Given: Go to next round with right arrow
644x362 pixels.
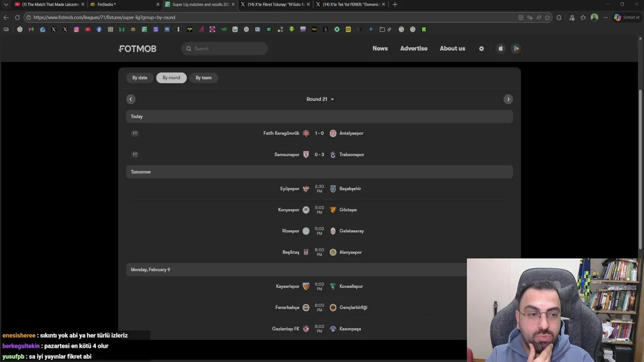Looking at the screenshot, I should (x=508, y=99).
